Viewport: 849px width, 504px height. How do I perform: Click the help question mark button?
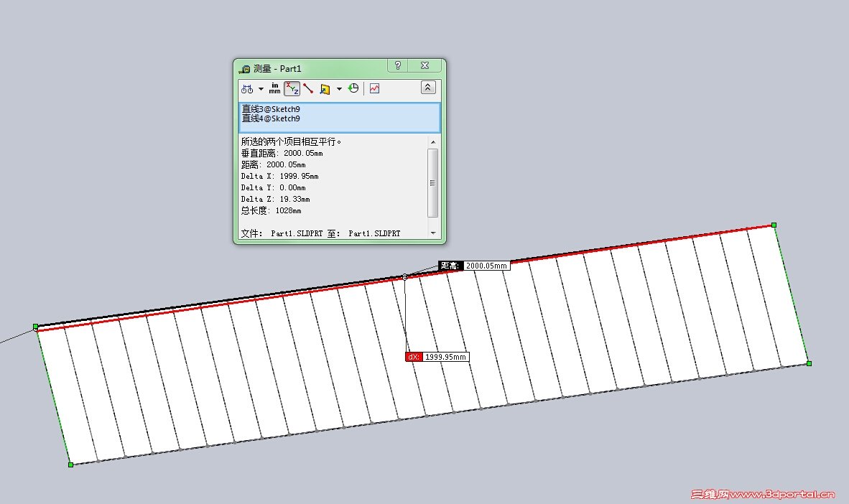point(398,65)
